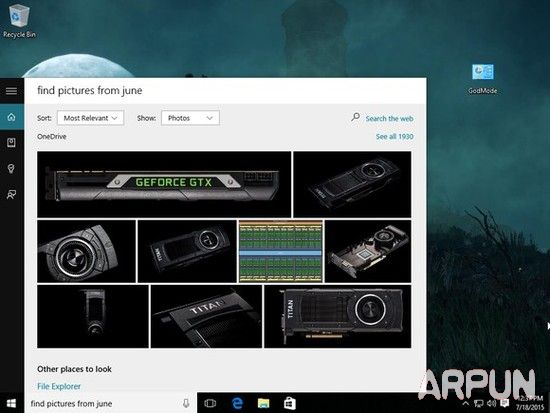550x413 pixels.
Task: Click the volume icon in system tray
Action: (491, 404)
